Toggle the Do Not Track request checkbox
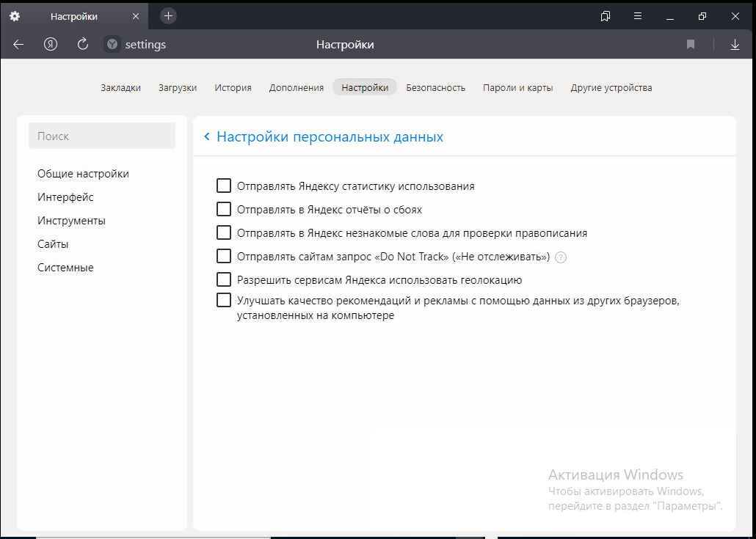756x539 pixels. click(x=224, y=257)
